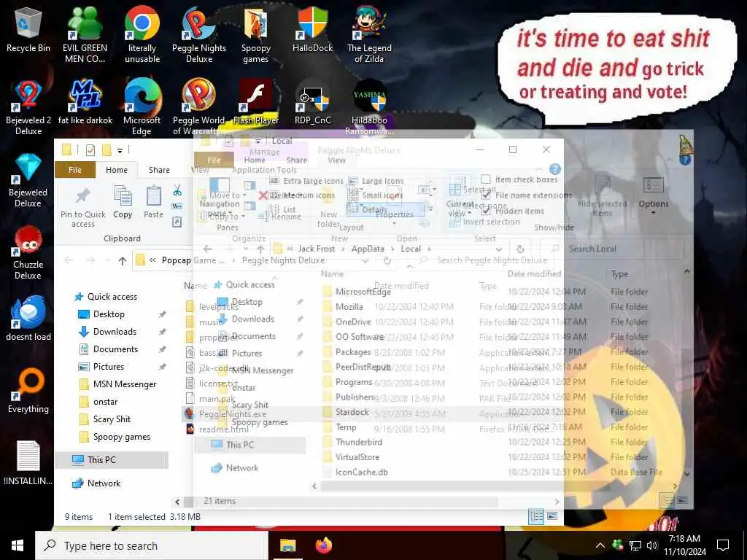747x560 pixels.
Task: Launch the 'literally unusable' Chrome shortcut
Action: (142, 35)
